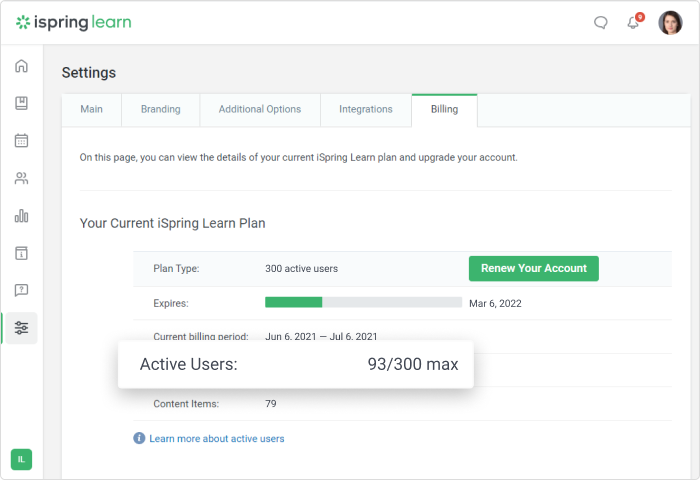Switch to the Main tab

tap(92, 109)
